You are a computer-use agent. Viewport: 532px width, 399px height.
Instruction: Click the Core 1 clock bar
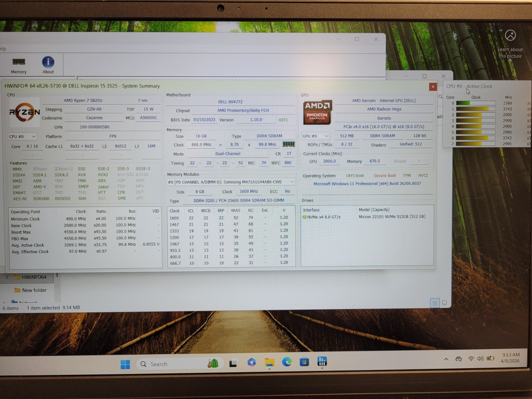coord(476,109)
